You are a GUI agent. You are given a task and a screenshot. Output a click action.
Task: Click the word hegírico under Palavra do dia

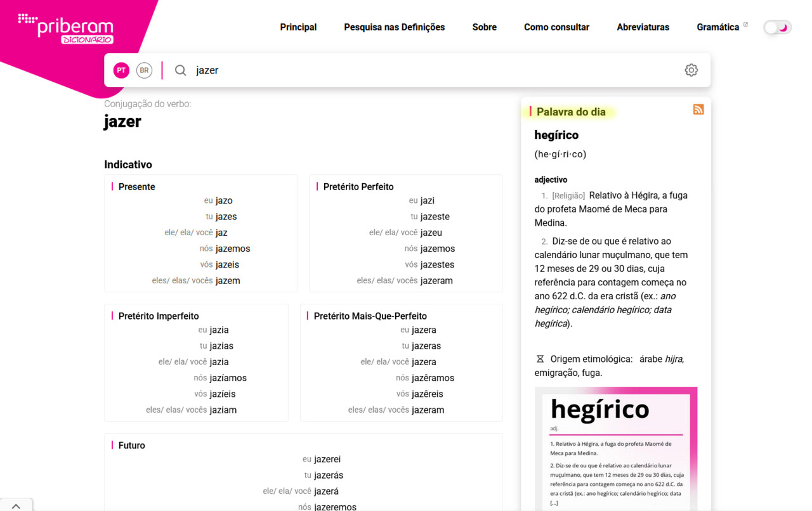click(x=556, y=135)
